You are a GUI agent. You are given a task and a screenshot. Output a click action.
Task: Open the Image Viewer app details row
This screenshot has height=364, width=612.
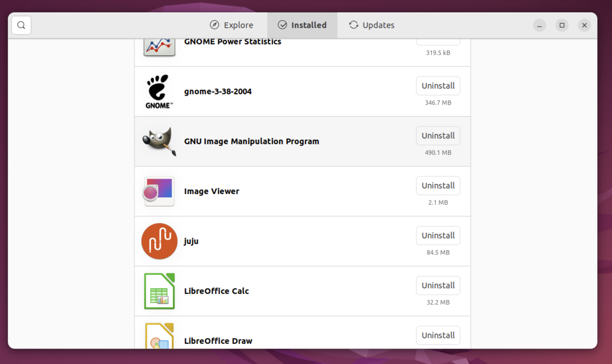[x=269, y=191]
